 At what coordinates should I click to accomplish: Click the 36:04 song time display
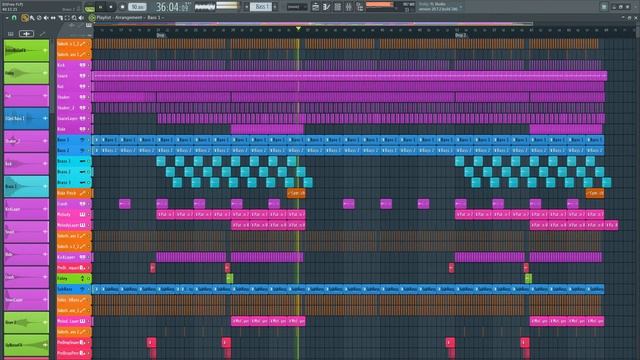tap(173, 7)
